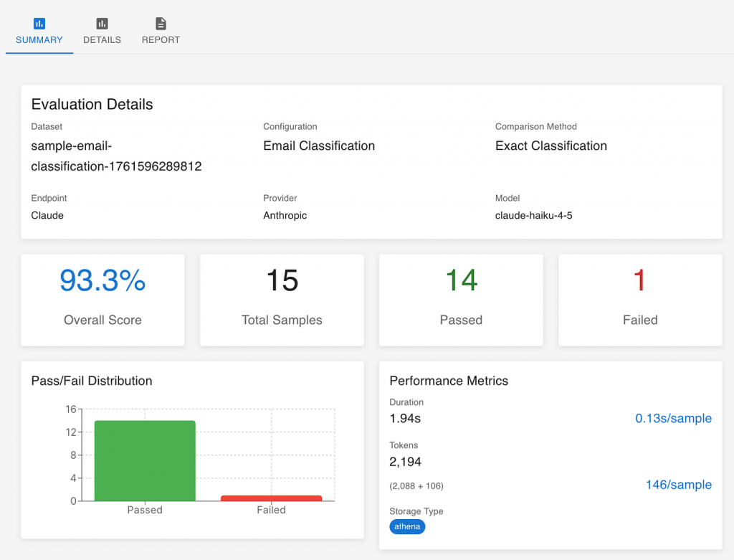Image resolution: width=734 pixels, height=560 pixels.
Task: Click the claude-haiku-4-5 model value
Action: [533, 215]
